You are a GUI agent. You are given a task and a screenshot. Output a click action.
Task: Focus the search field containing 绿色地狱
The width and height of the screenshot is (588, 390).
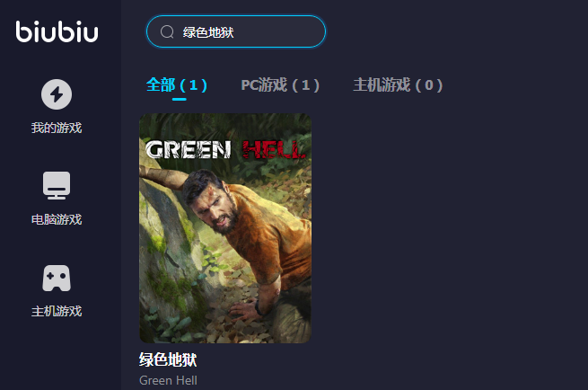(236, 31)
